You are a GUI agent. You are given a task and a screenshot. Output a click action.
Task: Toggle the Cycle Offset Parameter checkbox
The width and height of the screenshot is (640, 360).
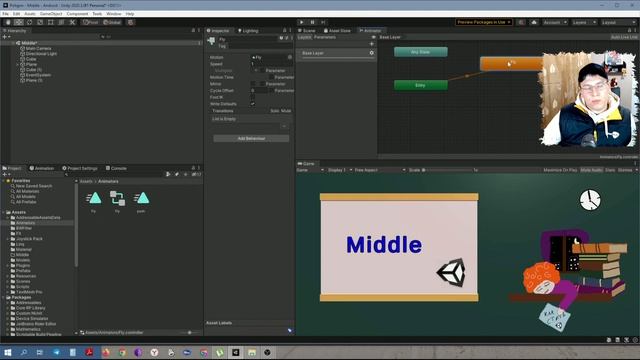pos(271,91)
